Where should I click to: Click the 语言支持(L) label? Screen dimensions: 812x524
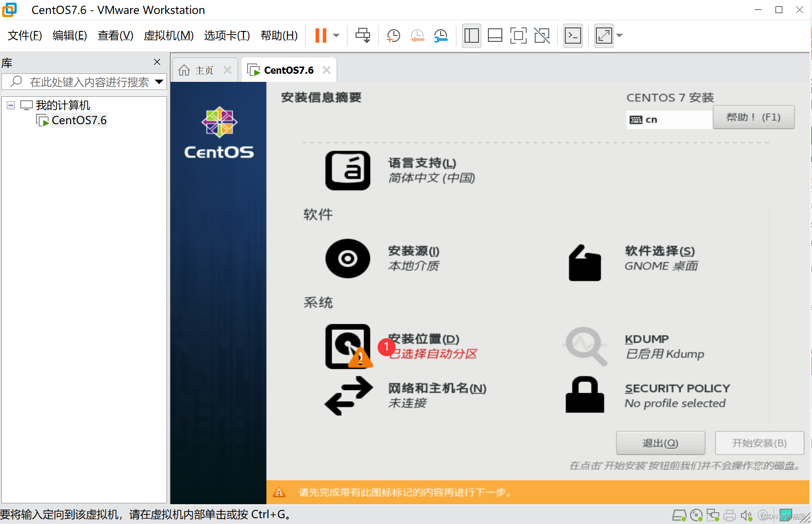tap(422, 163)
